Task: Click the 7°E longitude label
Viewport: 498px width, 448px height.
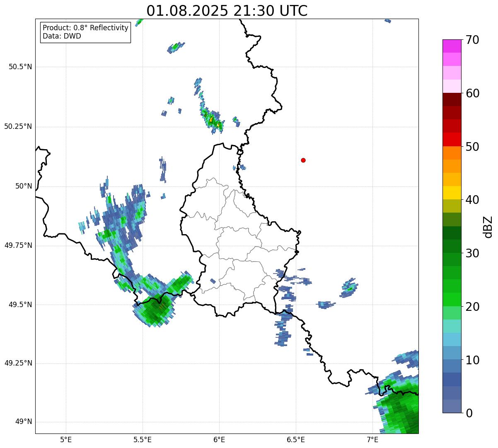Action: pyautogui.click(x=372, y=440)
